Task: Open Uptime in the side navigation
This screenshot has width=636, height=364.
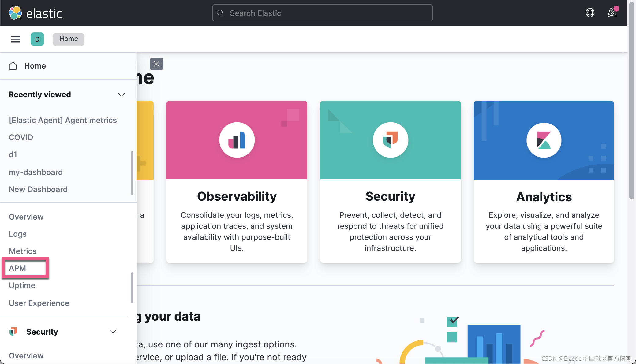Action: click(22, 285)
